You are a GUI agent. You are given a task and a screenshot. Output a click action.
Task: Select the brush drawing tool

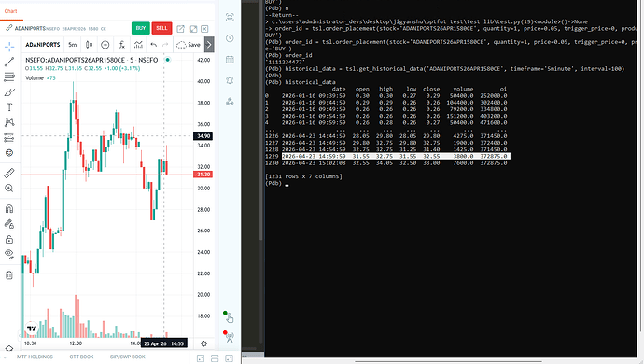(x=9, y=92)
